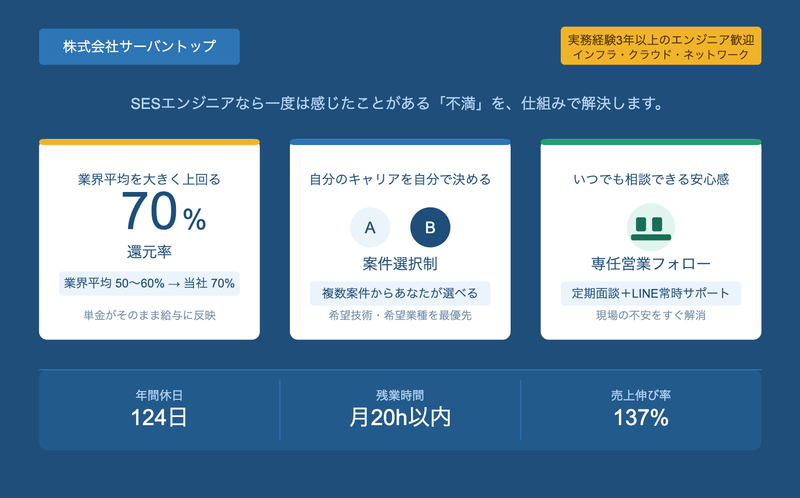
Task: Select the 残業時間 月20h以内 stat
Action: 400,409
